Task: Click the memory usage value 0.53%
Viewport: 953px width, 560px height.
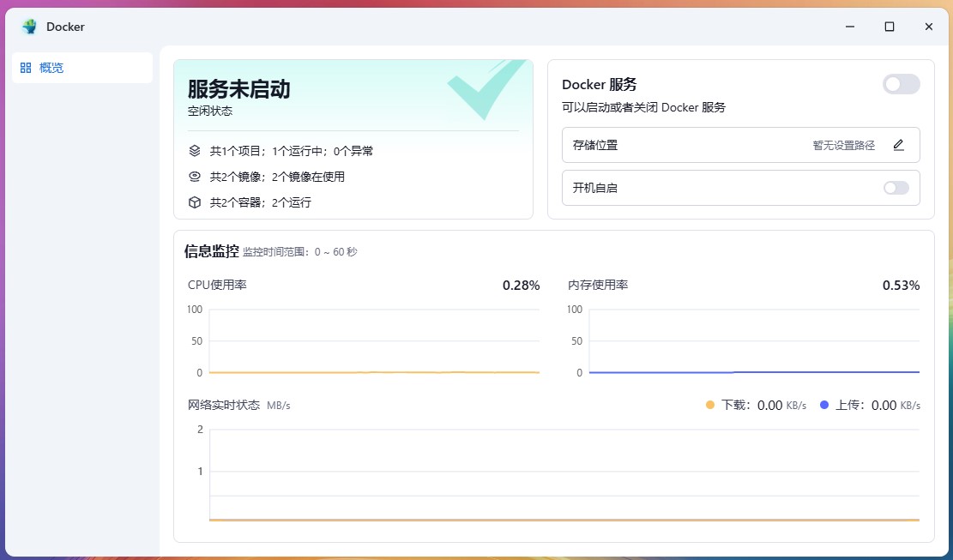Action: click(901, 286)
